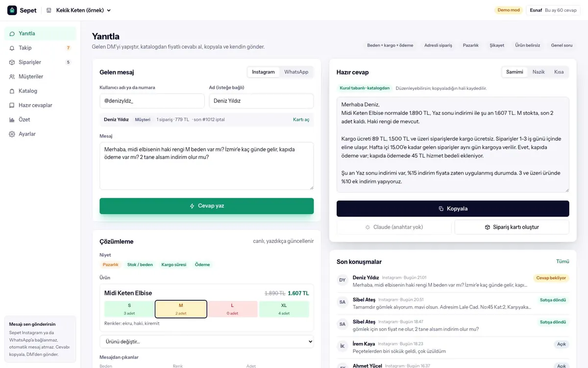Click the Hazır cevaplar message icon
The height and width of the screenshot is (368, 588).
tap(12, 105)
